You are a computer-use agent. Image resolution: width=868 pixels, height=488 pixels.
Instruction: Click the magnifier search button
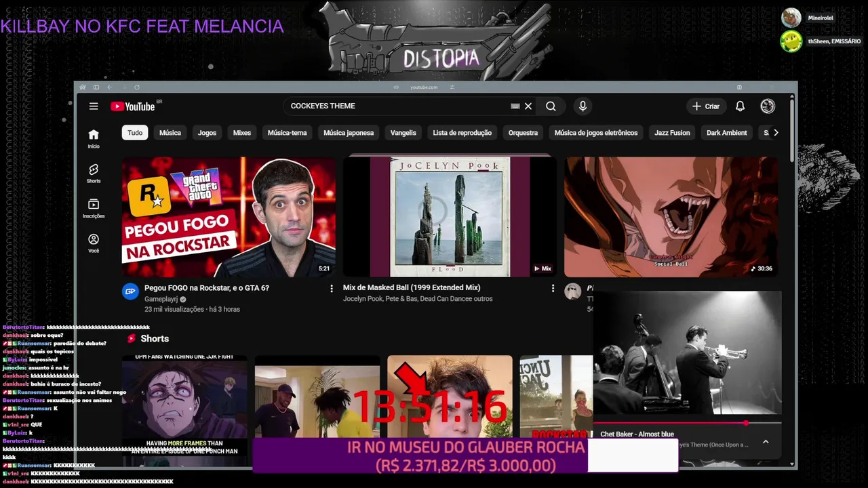pos(551,106)
